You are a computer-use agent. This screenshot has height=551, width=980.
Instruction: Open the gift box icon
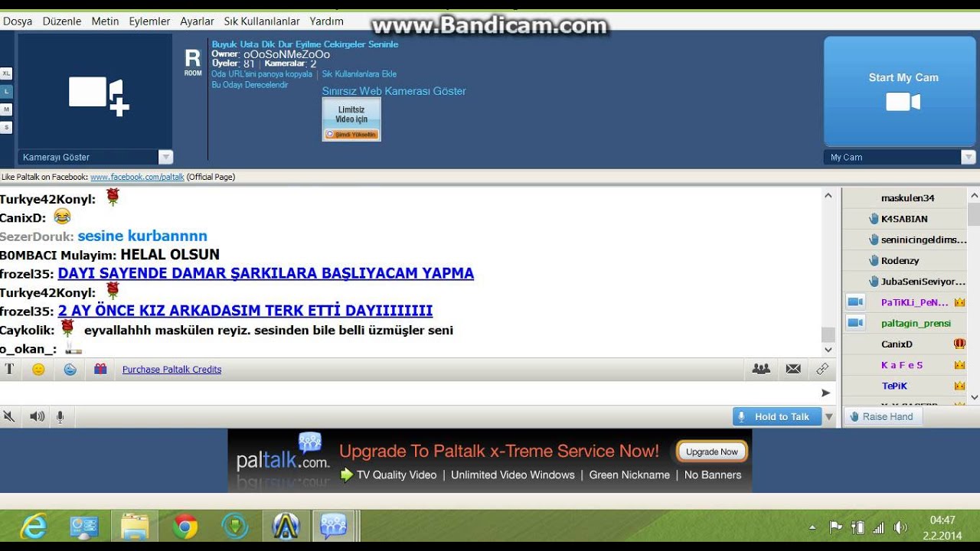pyautogui.click(x=100, y=369)
